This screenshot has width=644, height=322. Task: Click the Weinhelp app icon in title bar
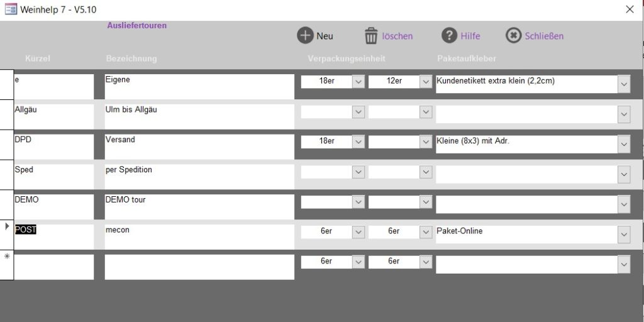tap(11, 9)
